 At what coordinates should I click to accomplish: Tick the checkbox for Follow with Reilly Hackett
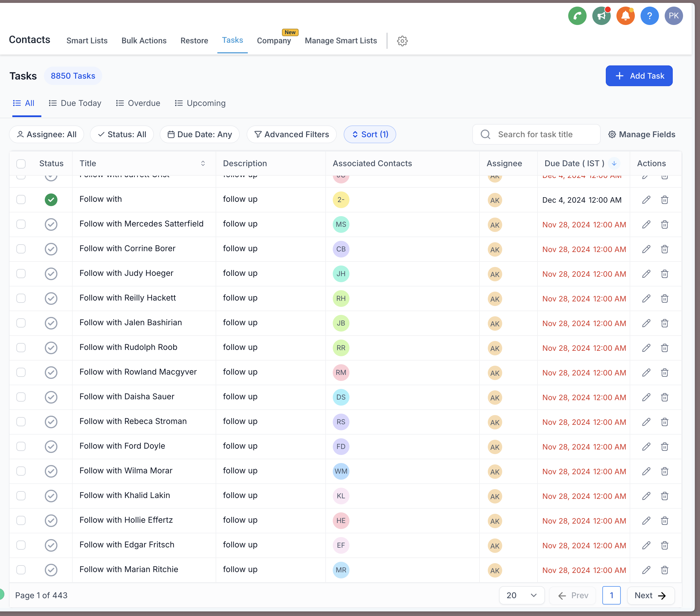tap(21, 298)
